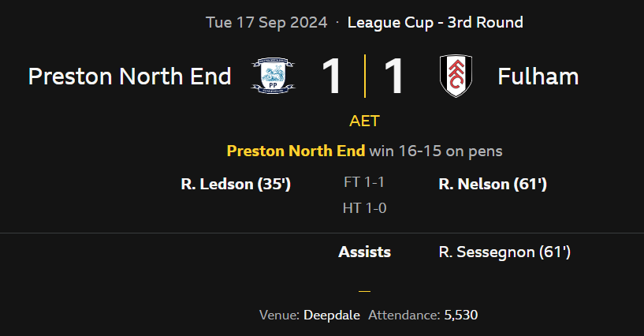Click the yellow divider between the scores
644x336 pixels.
[364, 77]
